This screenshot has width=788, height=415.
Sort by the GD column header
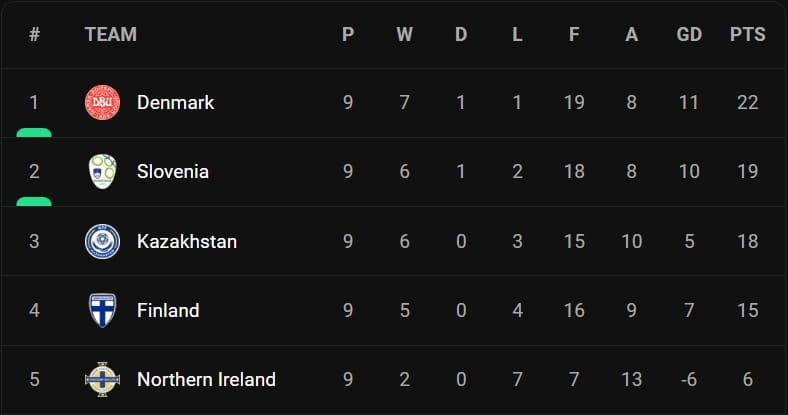[x=689, y=34]
